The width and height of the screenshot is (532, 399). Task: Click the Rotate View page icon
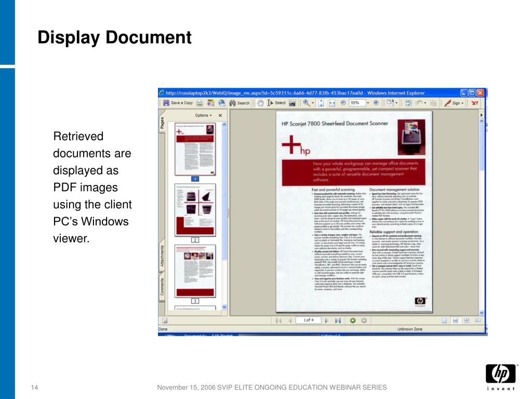pyautogui.click(x=390, y=103)
